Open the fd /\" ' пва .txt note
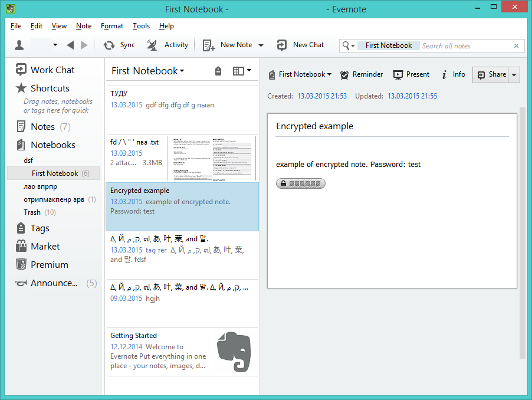 point(137,158)
